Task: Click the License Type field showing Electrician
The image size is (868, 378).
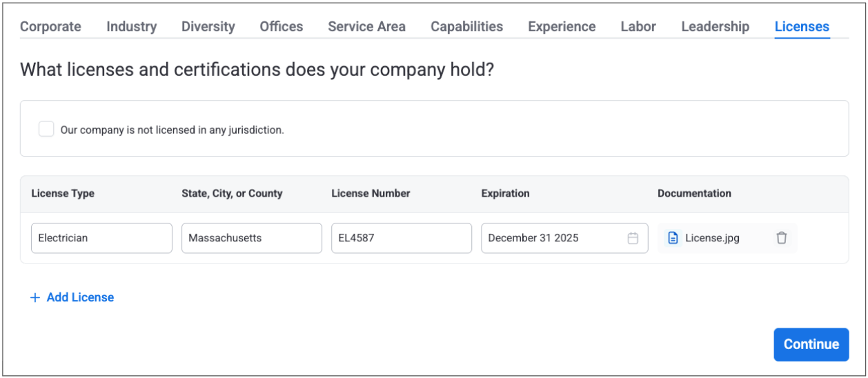Action: pyautogui.click(x=101, y=238)
